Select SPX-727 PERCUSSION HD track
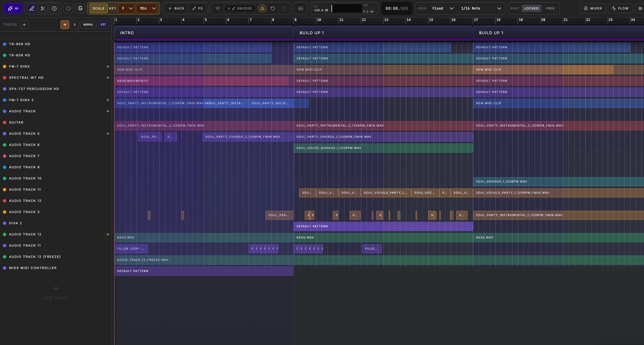 pos(56,89)
